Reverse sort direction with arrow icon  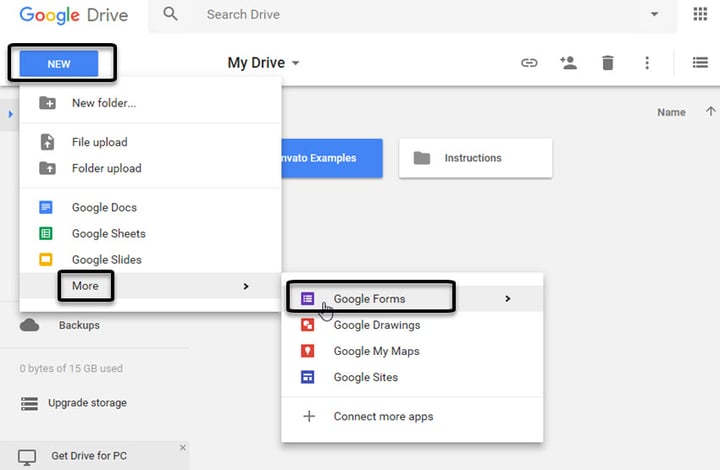click(710, 112)
